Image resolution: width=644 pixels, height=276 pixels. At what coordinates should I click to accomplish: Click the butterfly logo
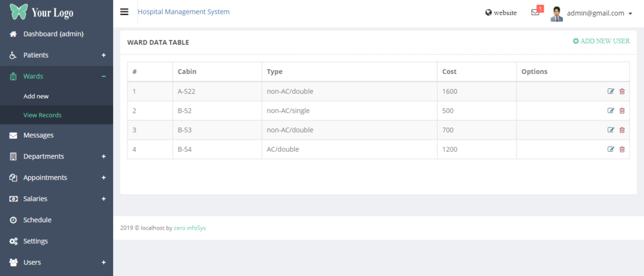coord(19,12)
